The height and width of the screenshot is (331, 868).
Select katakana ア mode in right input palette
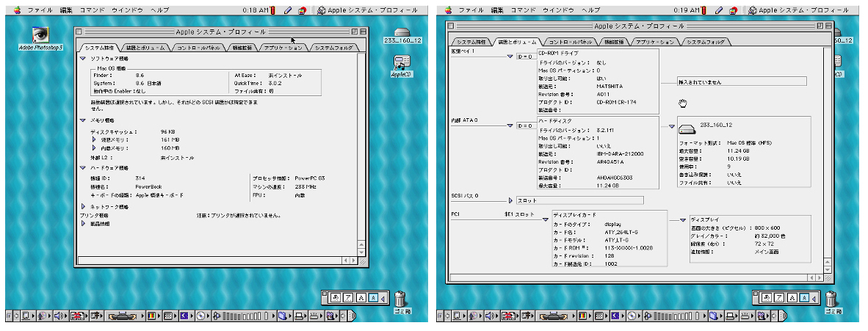tap(778, 298)
